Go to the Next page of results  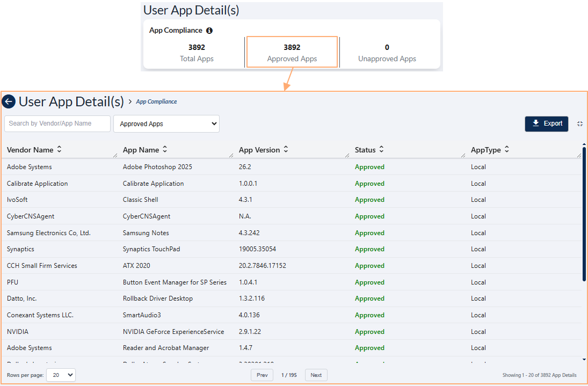click(x=316, y=375)
